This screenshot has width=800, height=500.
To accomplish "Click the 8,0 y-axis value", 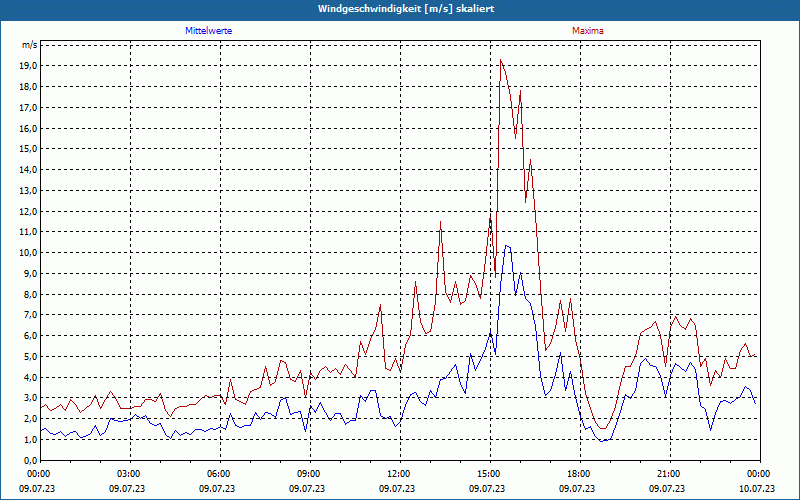I will 30,294.
